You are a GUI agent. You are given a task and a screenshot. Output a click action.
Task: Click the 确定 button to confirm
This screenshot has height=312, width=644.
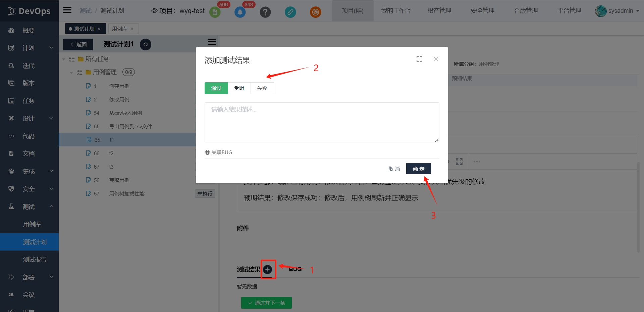418,169
